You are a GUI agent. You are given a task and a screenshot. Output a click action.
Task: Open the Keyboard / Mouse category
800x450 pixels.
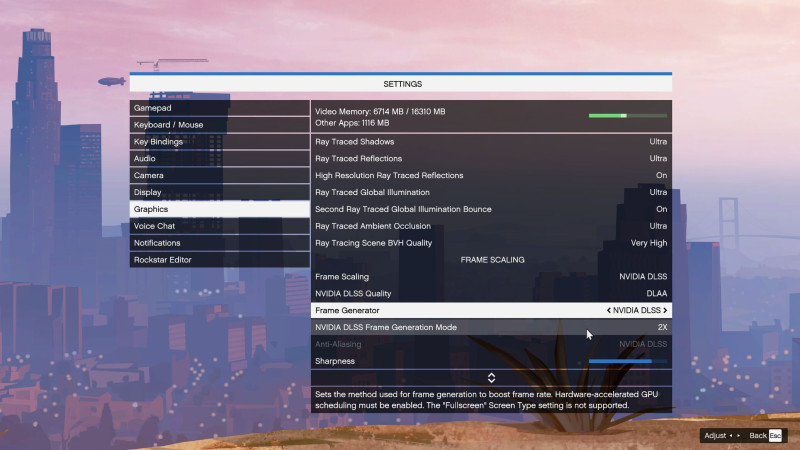219,125
